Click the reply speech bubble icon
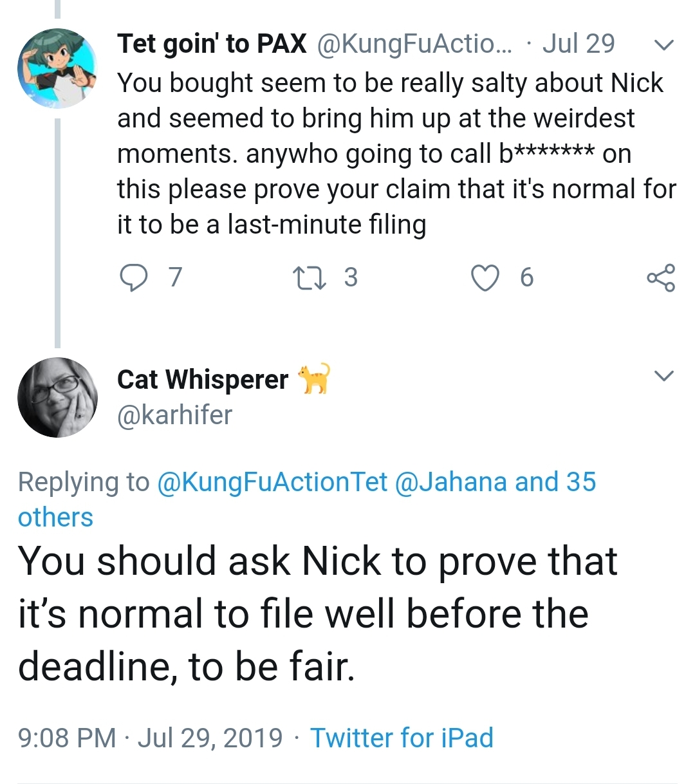 (x=134, y=278)
